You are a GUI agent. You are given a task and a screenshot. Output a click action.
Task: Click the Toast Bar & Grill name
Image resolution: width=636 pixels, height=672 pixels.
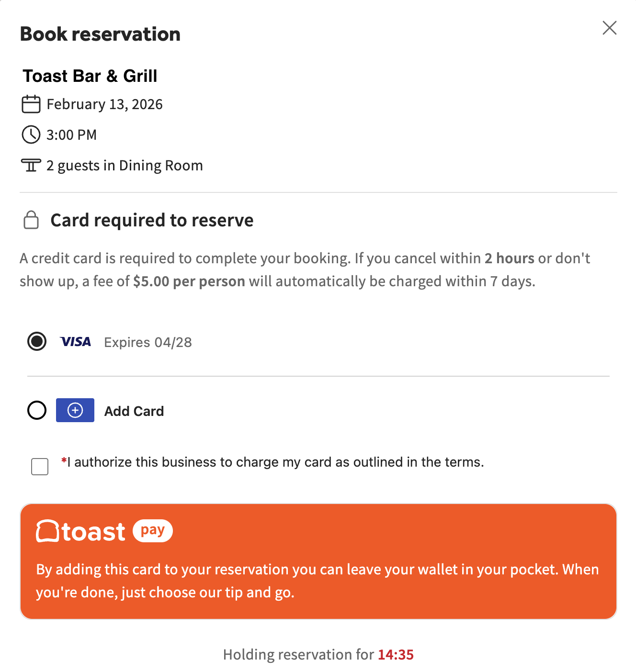click(x=90, y=76)
